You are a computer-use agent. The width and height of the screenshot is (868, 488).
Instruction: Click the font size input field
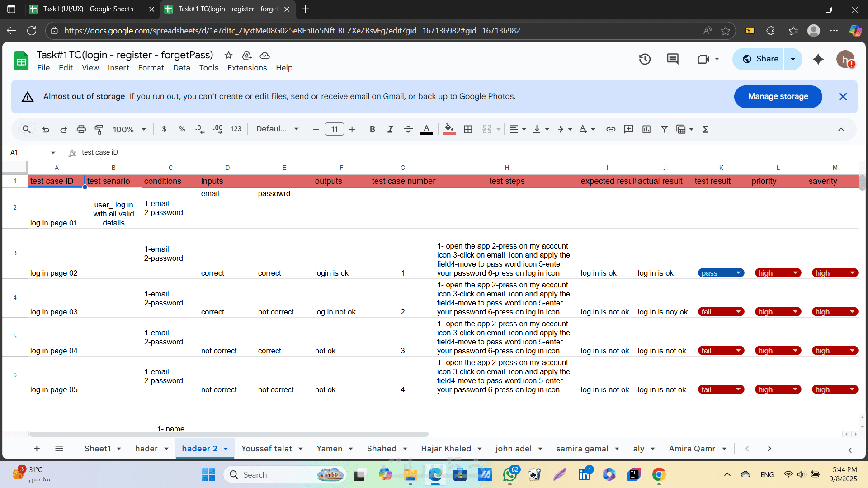(x=334, y=129)
